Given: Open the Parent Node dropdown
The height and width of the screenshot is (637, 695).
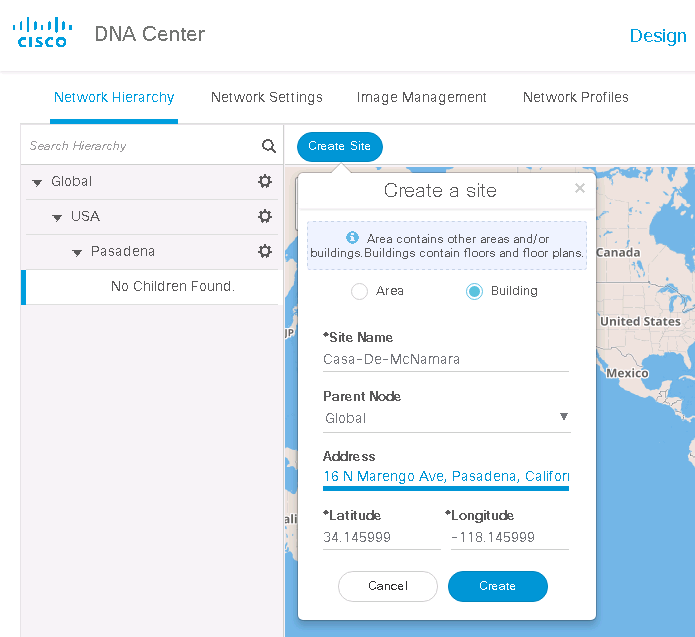Looking at the screenshot, I should [447, 418].
